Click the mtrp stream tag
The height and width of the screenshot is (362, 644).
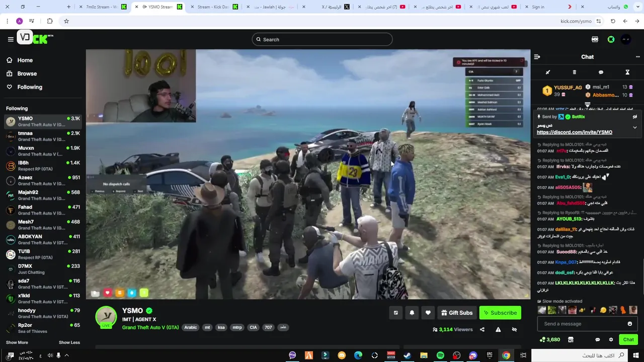pyautogui.click(x=237, y=327)
